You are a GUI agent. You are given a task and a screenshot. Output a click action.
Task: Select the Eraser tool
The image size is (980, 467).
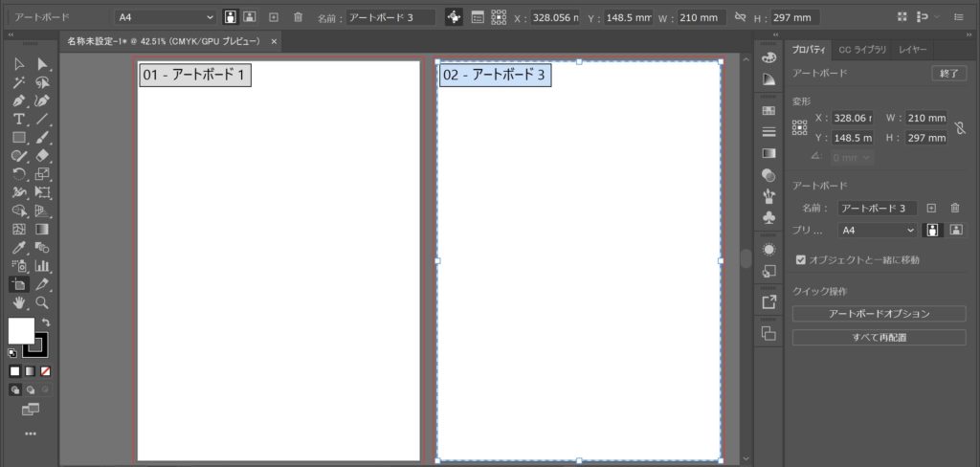click(42, 156)
